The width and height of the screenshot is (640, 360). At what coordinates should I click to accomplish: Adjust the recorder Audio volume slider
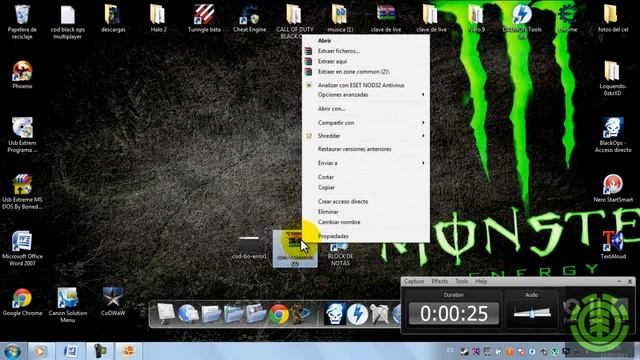pos(532,313)
